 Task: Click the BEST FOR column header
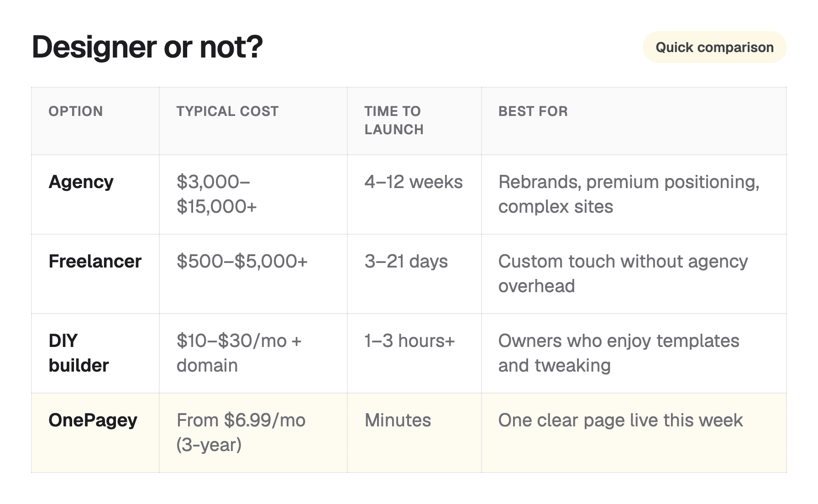pyautogui.click(x=634, y=121)
